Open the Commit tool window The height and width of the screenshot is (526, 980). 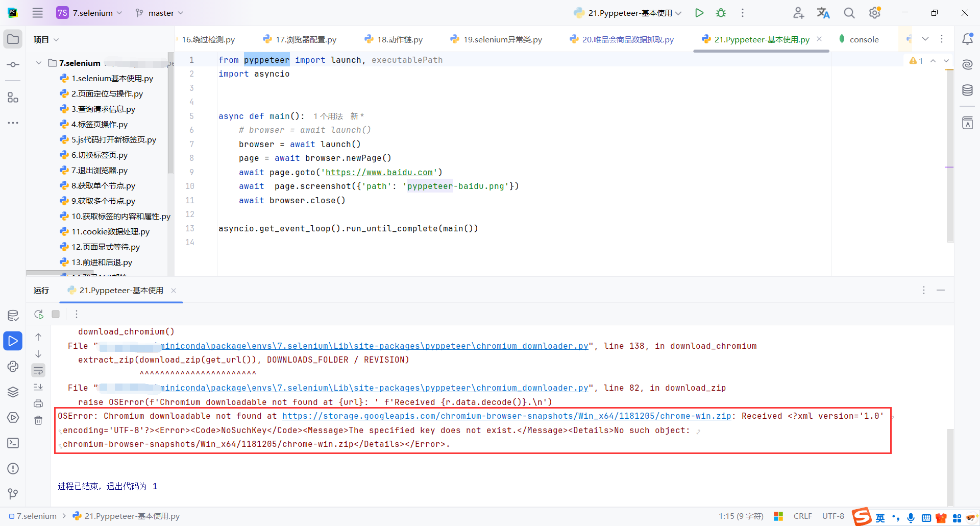tap(13, 65)
